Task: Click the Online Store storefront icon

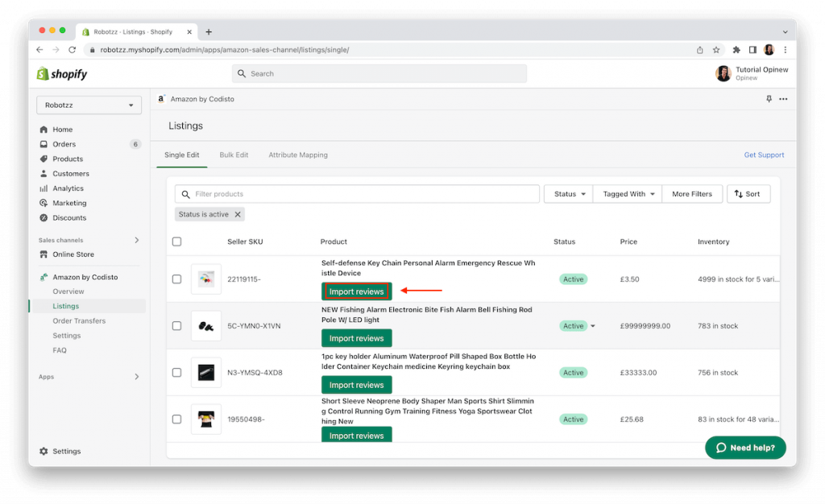Action: click(x=44, y=254)
